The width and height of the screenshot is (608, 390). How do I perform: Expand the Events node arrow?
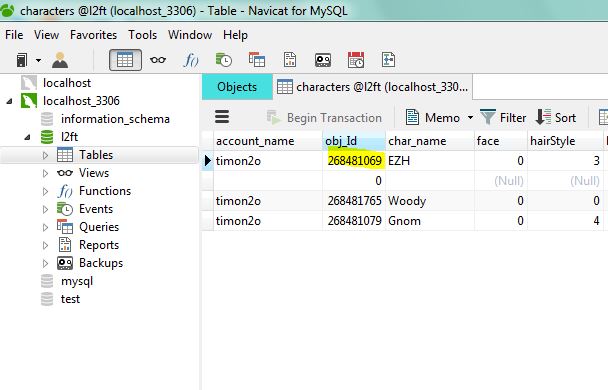click(x=45, y=209)
